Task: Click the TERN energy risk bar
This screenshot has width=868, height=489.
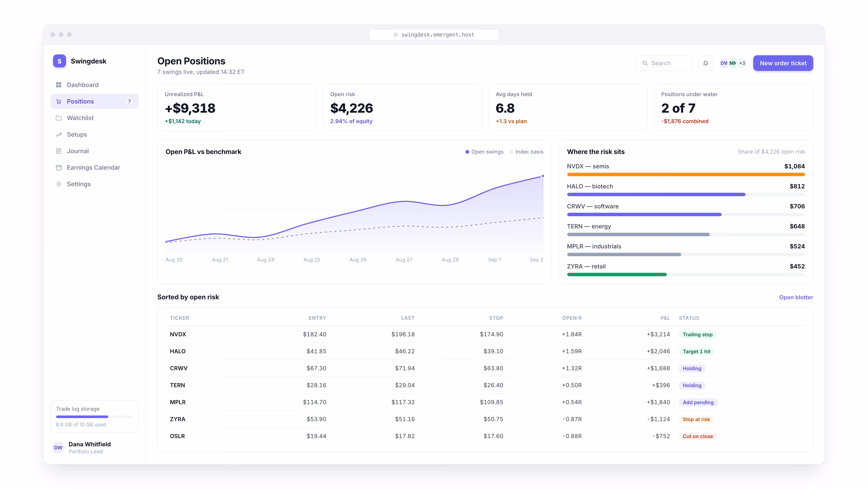Action: coord(686,235)
